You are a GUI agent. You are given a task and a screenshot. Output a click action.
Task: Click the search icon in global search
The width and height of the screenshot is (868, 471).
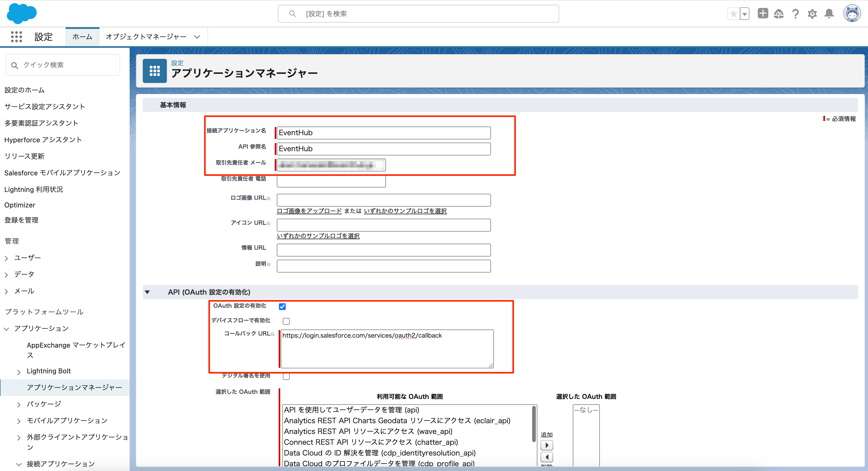pos(293,14)
